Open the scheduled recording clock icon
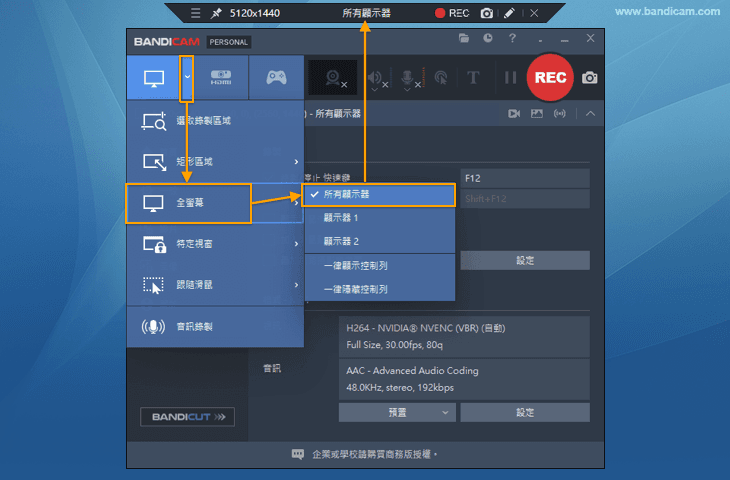The image size is (730, 480). tap(487, 38)
